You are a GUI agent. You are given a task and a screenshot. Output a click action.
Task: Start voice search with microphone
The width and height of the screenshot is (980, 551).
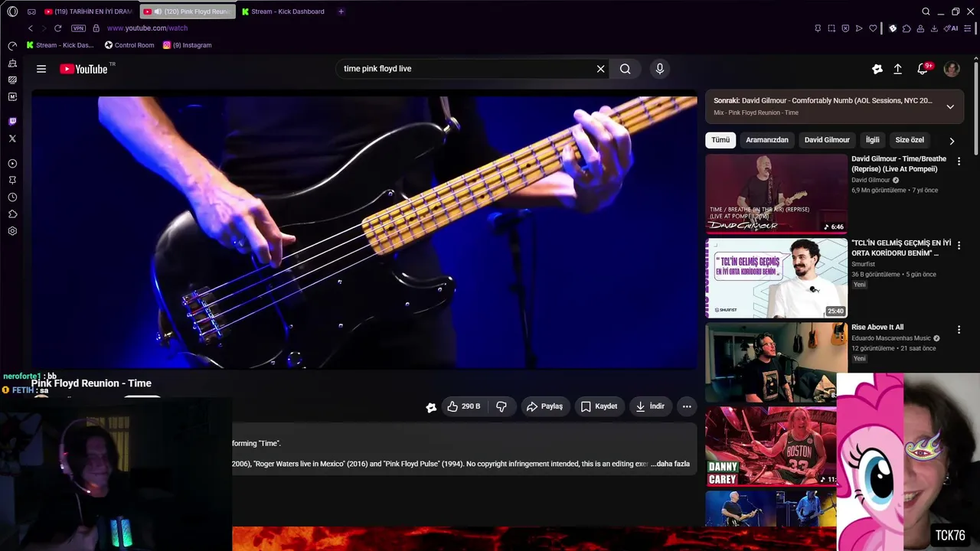[x=660, y=69]
